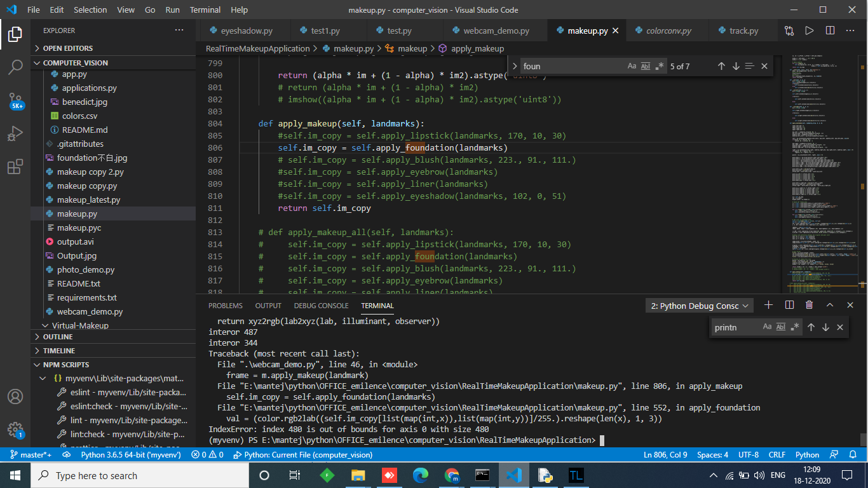Toggle Use Regular Expression in editor find
This screenshot has height=488, width=868.
click(x=660, y=66)
